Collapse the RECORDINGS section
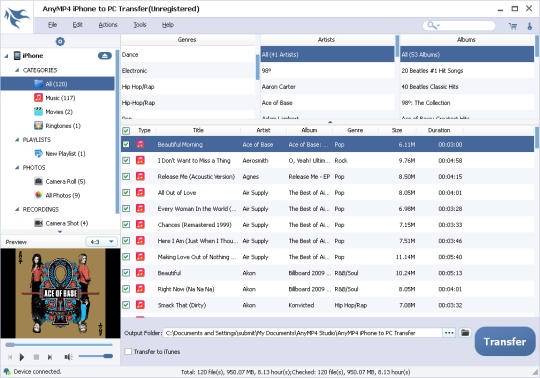 [17, 209]
